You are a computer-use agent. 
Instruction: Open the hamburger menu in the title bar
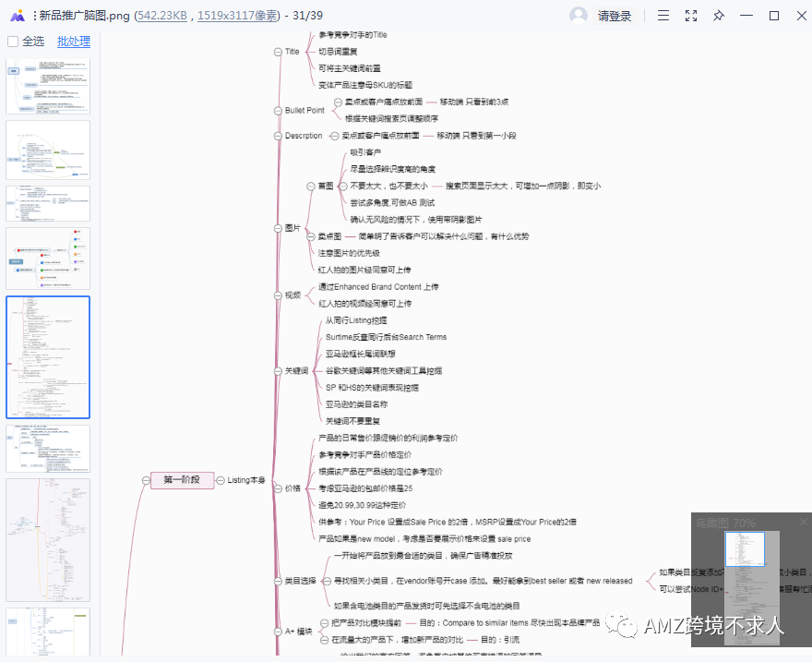663,16
